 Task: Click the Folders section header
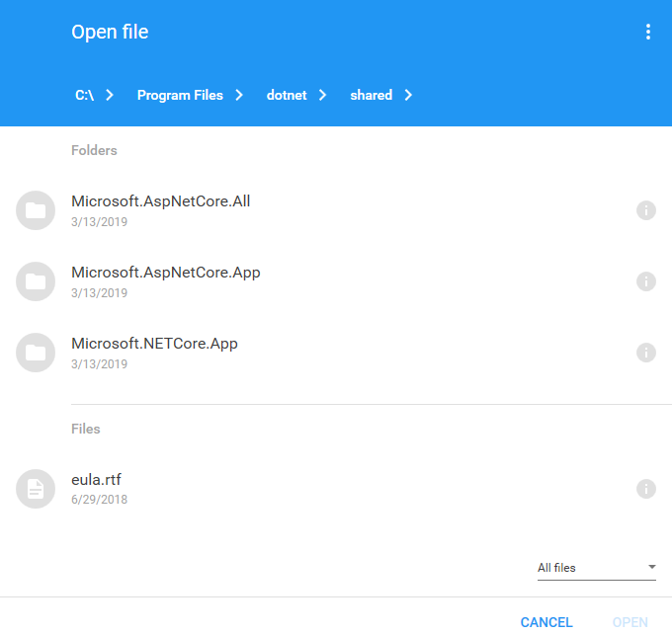click(x=94, y=150)
